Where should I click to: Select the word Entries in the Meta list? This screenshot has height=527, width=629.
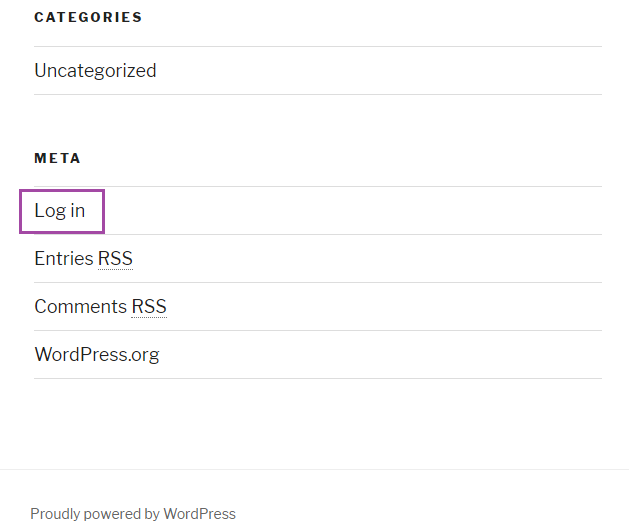tap(64, 259)
